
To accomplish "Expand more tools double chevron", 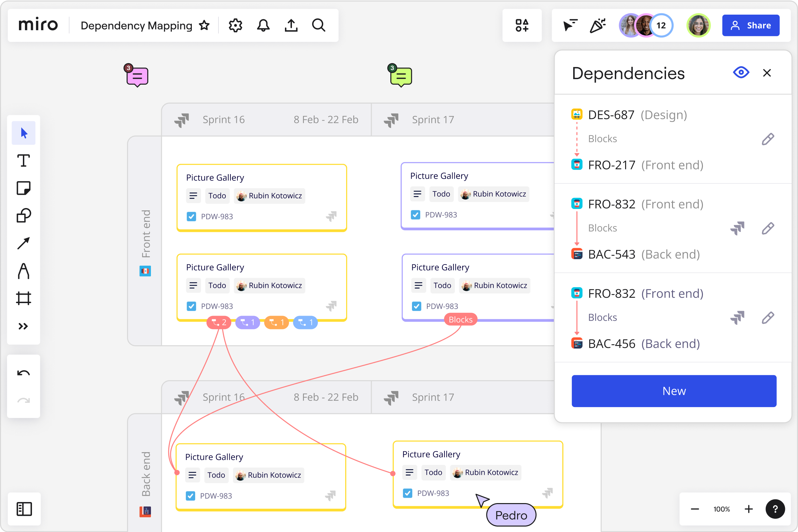I will 23,326.
